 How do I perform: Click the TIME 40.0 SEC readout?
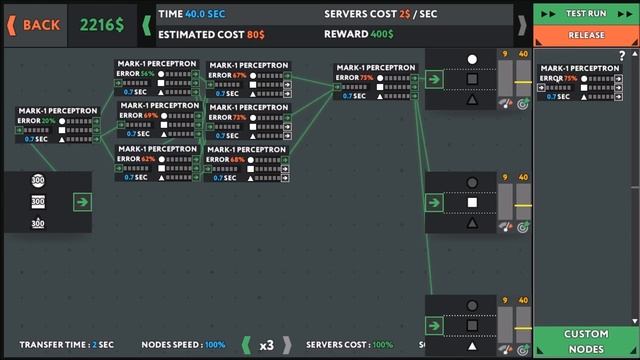191,14
